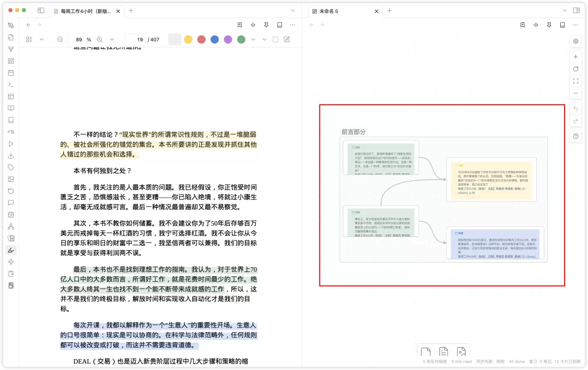Select the yellow highlight color
The width and height of the screenshot is (588, 370).
[188, 39]
